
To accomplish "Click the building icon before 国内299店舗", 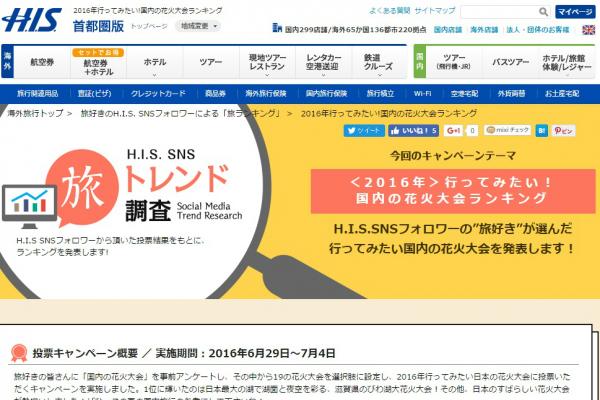I will (x=277, y=28).
